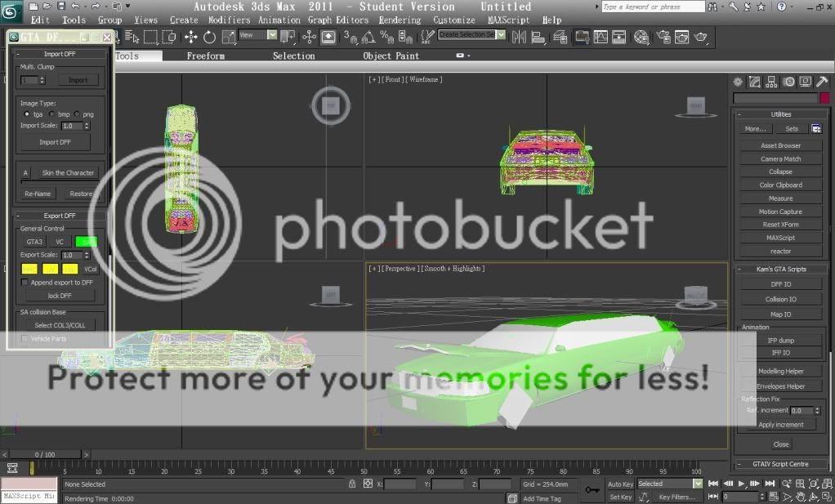Select the bmp image type radio button
The height and width of the screenshot is (504, 835).
52,114
